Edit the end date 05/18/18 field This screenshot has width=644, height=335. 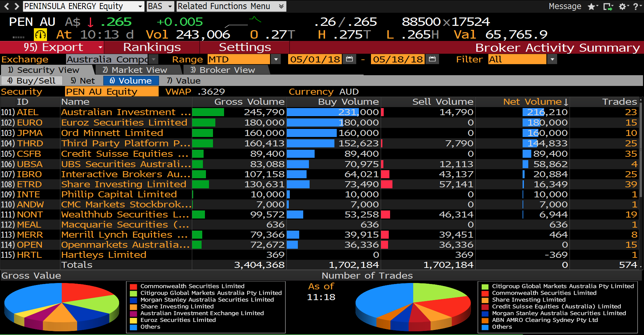[398, 59]
